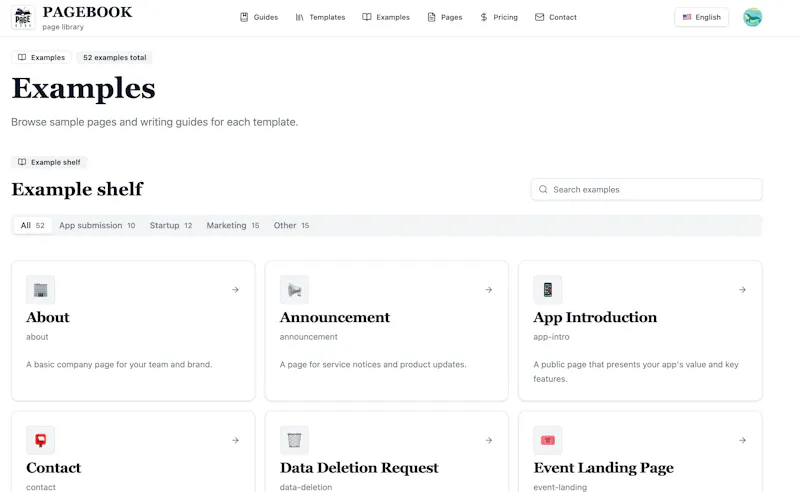Click the 'Browse sample pages' subtitle

coord(155,122)
